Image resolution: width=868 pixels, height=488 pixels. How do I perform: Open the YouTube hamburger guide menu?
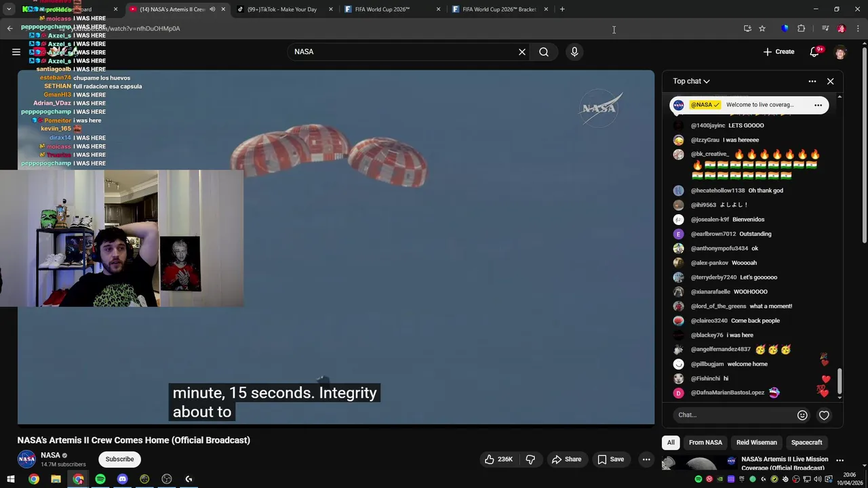(16, 52)
